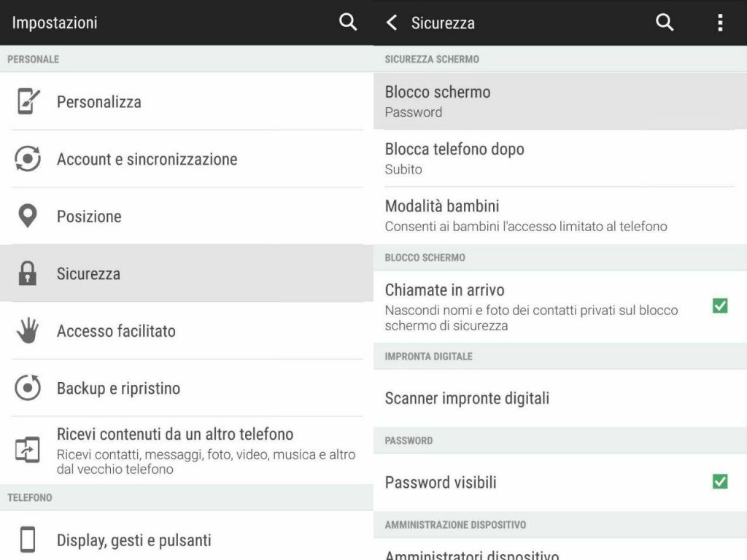Tap the Account e sincronizzazione sync icon

tap(28, 158)
